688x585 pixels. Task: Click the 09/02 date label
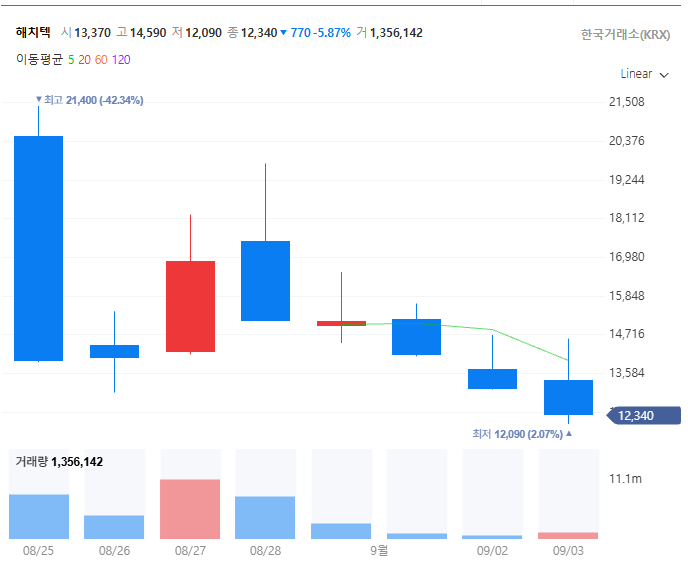(x=492, y=551)
